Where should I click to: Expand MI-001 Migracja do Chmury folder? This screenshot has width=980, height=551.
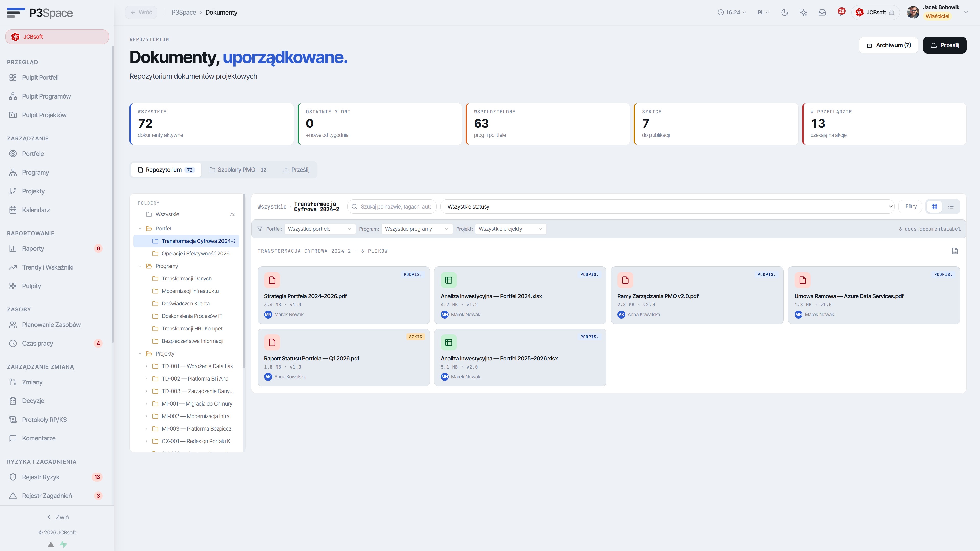click(146, 404)
